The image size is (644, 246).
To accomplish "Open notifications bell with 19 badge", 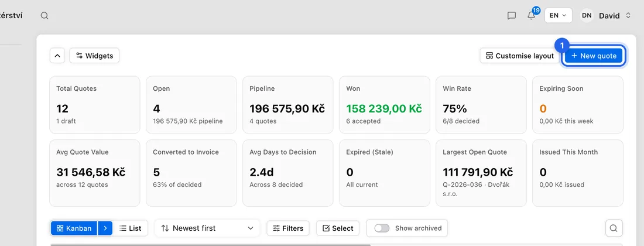I will pos(532,15).
